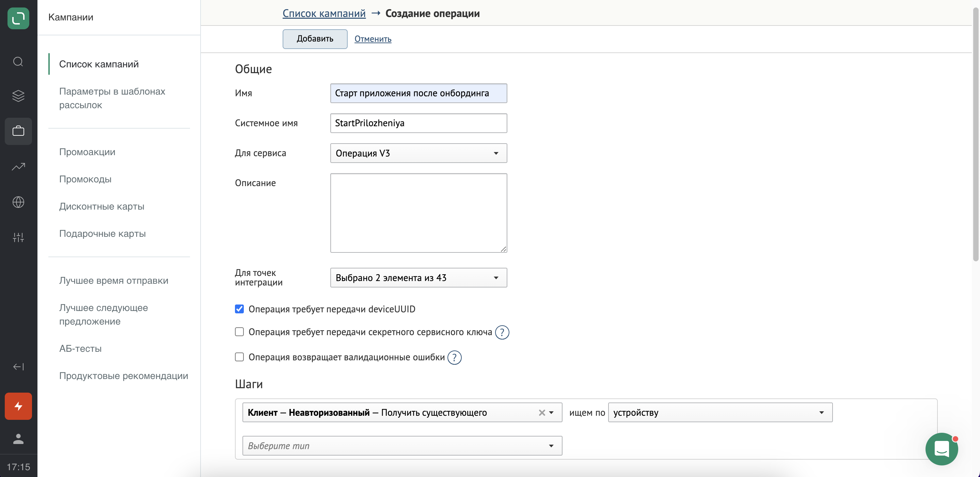Image resolution: width=980 pixels, height=477 pixels.
Task: Follow 'Список кампаний' breadcrumb link
Action: (324, 13)
